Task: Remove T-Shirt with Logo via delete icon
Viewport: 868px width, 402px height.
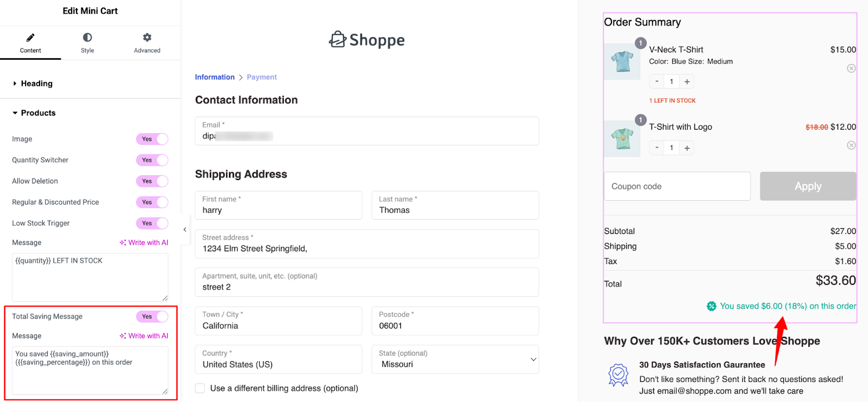Action: [x=851, y=145]
